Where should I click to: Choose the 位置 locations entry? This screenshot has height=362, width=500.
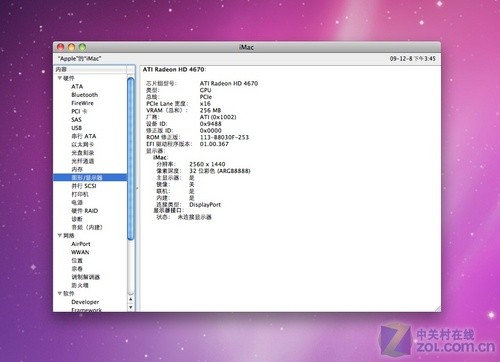(77, 261)
